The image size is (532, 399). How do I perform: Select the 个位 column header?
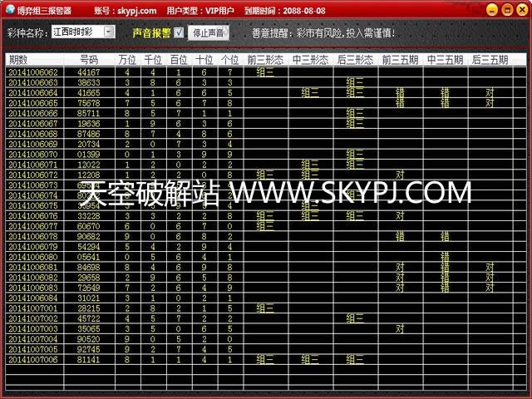click(229, 60)
